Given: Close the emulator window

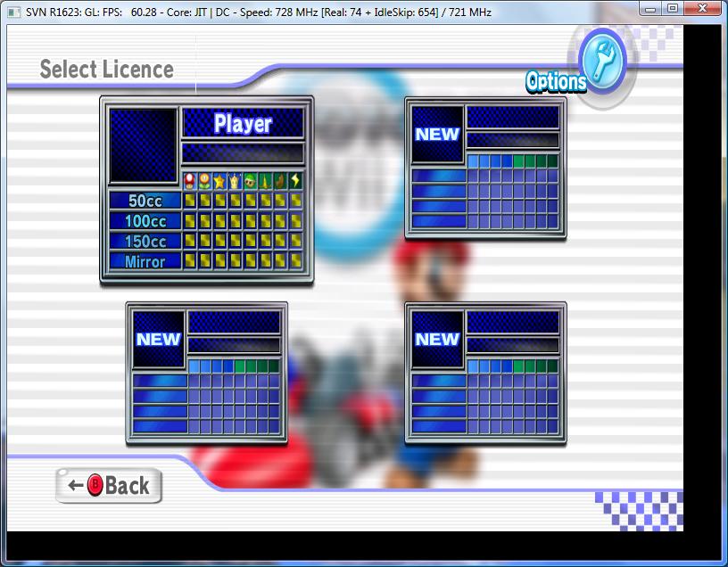Looking at the screenshot, I should (x=703, y=8).
